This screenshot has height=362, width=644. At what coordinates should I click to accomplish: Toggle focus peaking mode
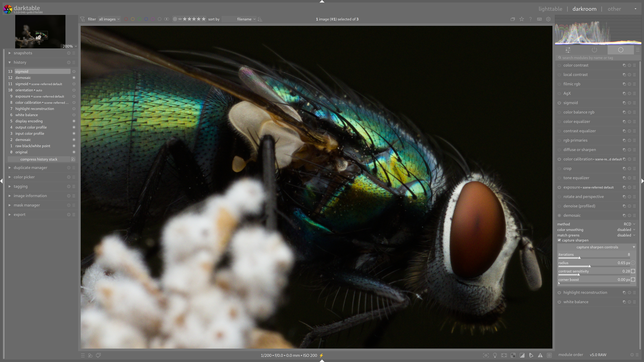tap(486, 355)
